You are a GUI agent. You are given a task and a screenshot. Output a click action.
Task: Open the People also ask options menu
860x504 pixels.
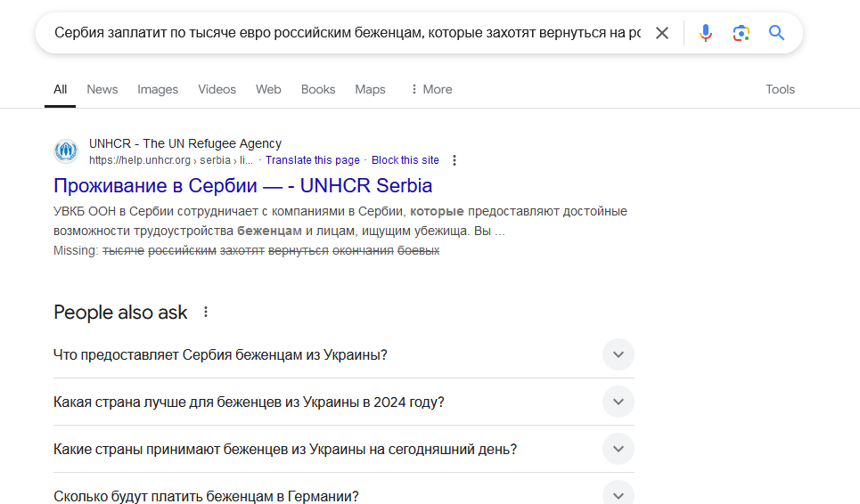(x=206, y=313)
